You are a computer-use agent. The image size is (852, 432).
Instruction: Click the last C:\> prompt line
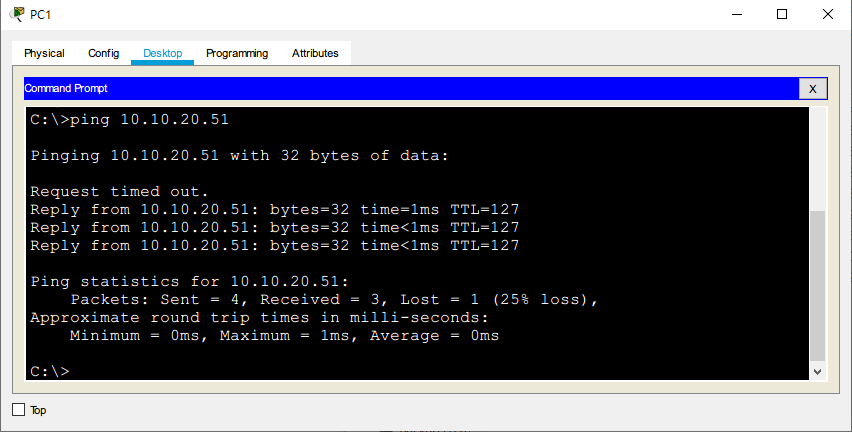[x=50, y=371]
